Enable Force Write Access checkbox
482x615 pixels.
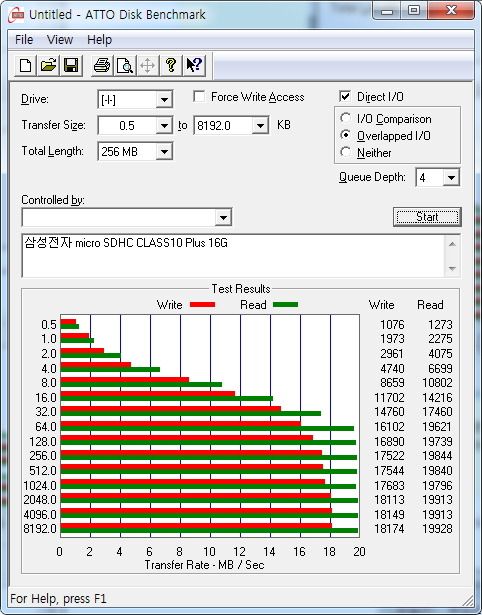[199, 96]
